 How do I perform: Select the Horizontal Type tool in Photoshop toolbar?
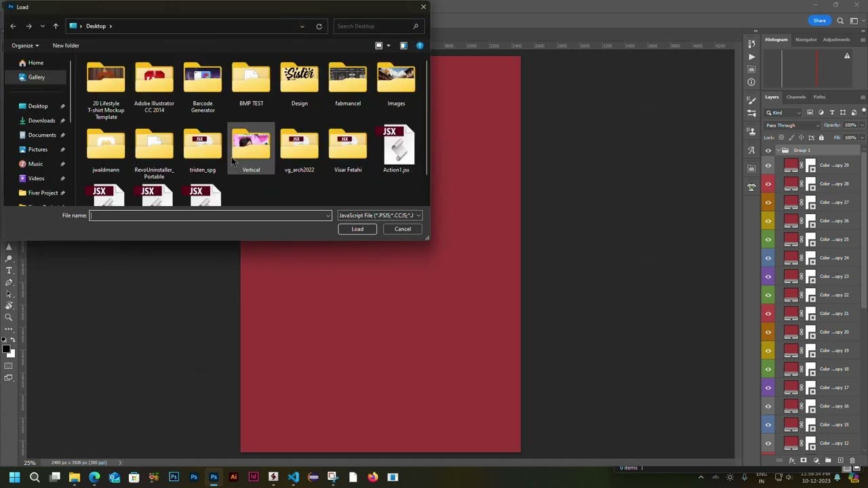point(9,270)
